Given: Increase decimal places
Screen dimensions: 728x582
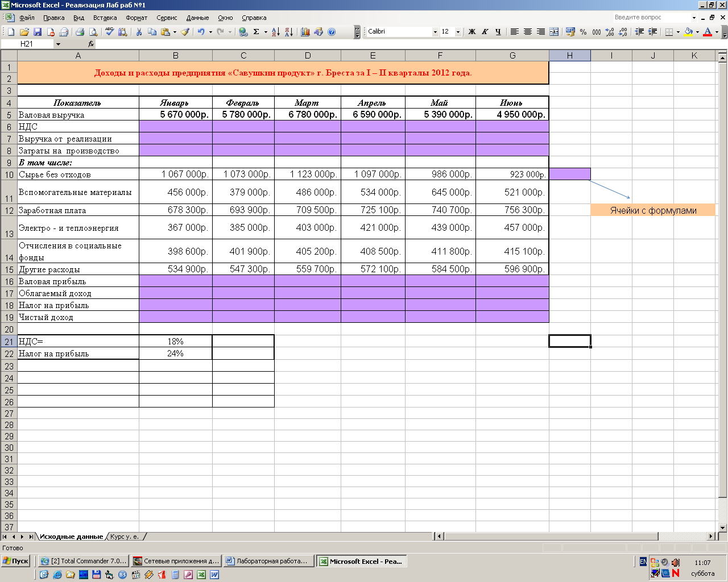Looking at the screenshot, I should [x=610, y=32].
